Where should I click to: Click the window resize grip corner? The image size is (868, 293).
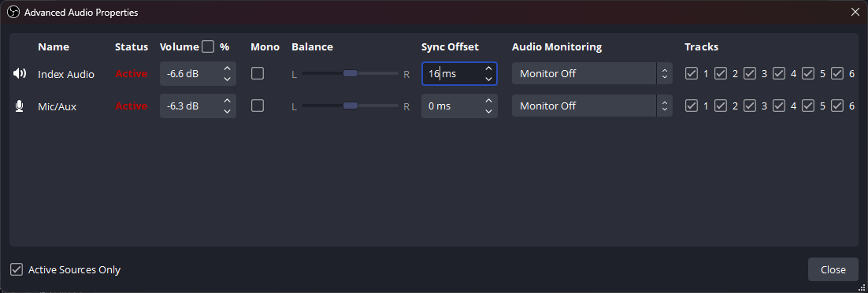pyautogui.click(x=862, y=287)
